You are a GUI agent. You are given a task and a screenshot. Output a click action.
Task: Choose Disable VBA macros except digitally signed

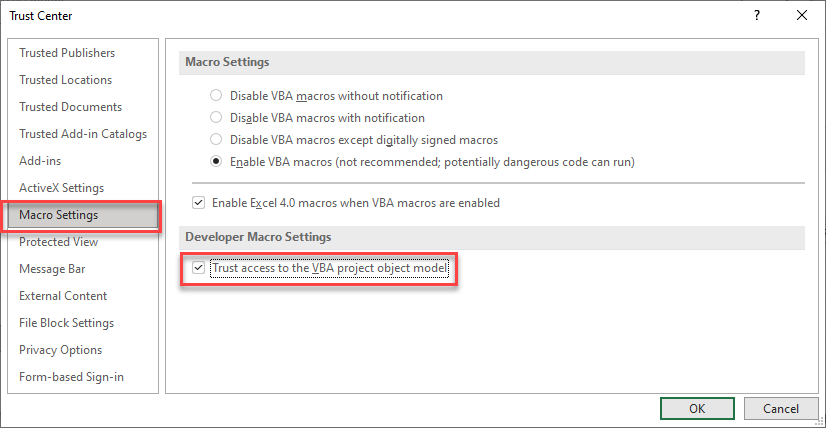coord(216,140)
